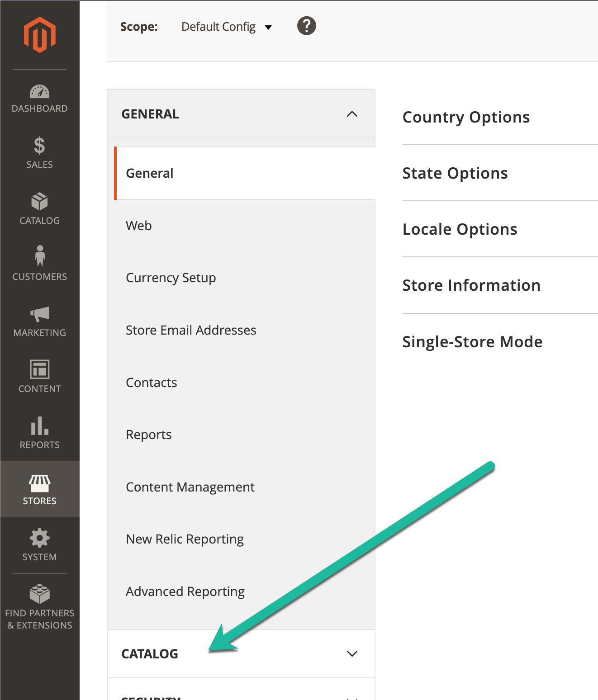Open the Default Config scope dropdown

tap(226, 27)
